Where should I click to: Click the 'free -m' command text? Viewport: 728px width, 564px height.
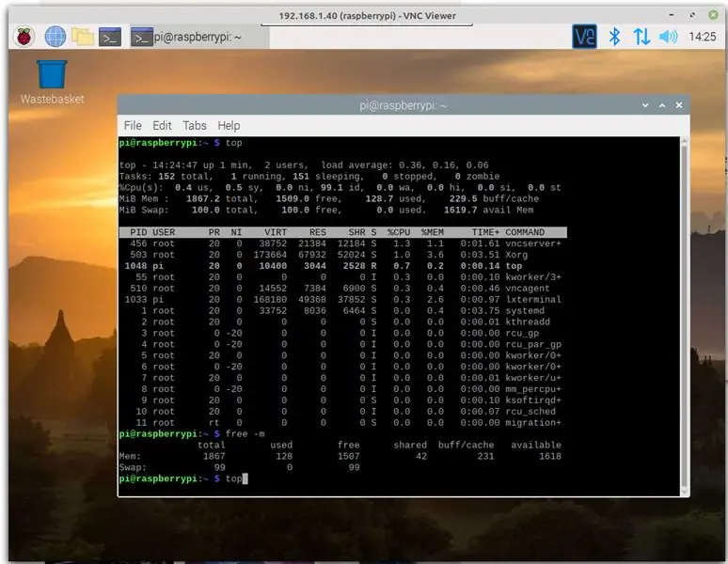pos(245,434)
